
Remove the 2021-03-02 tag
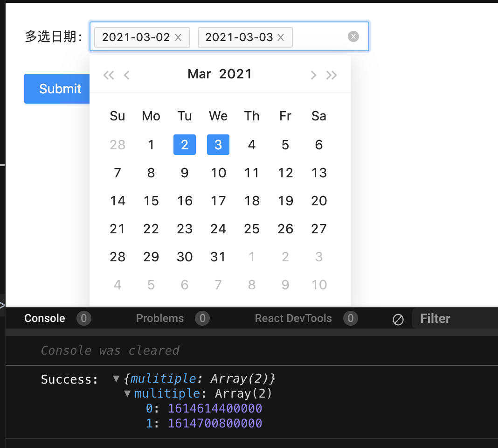[178, 37]
